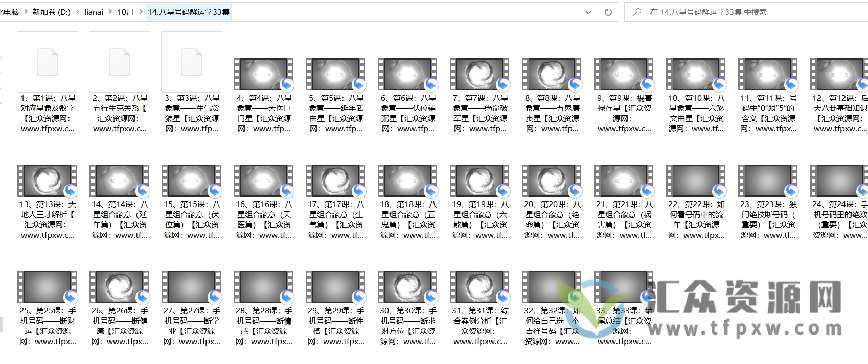
Task: Open the 10月 breadcrumb folder
Action: tap(125, 12)
